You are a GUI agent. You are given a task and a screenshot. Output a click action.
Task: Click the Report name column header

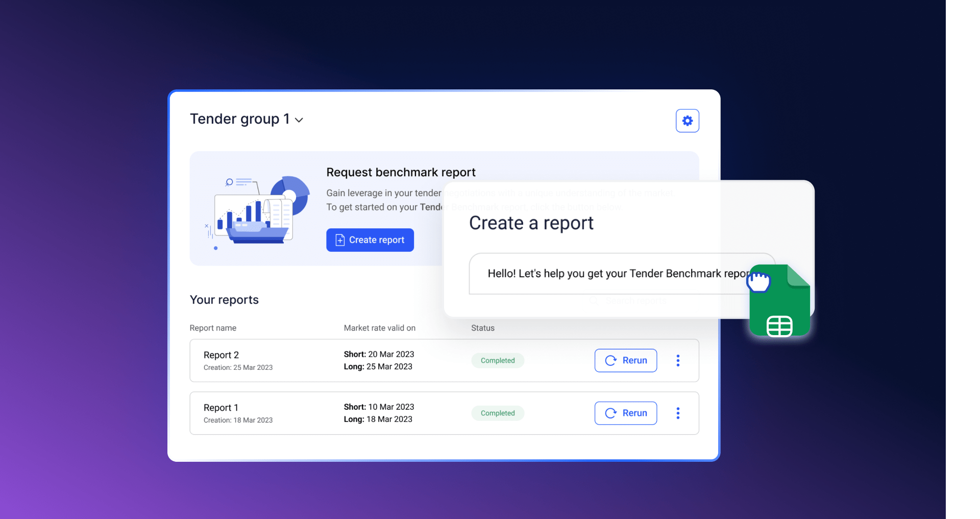(213, 328)
